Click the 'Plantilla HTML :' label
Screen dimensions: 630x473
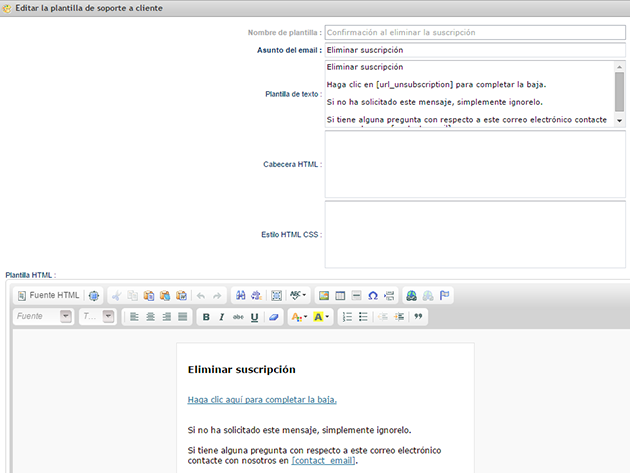point(31,275)
